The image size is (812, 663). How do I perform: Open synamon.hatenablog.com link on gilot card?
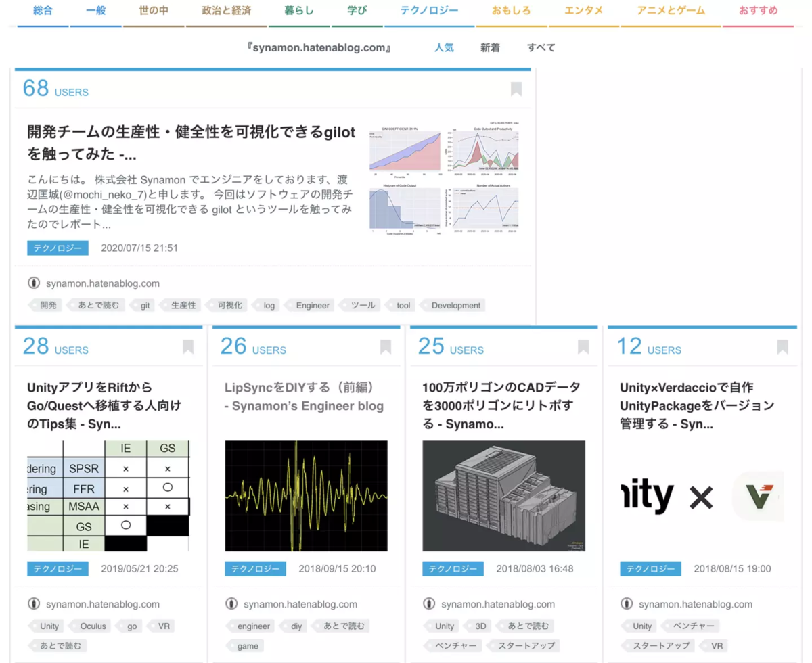point(103,283)
